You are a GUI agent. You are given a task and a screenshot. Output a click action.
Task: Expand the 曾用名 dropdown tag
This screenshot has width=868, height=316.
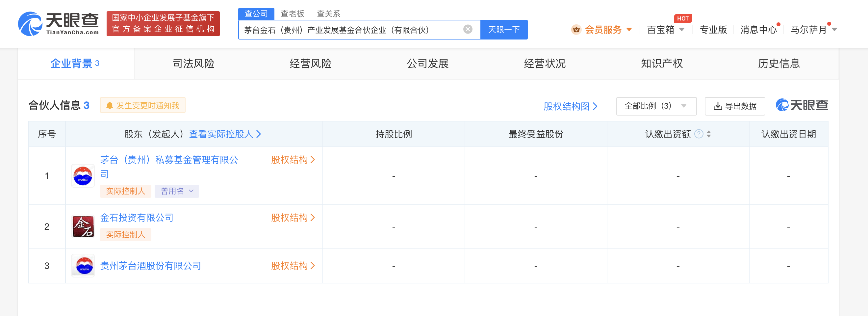(x=177, y=191)
